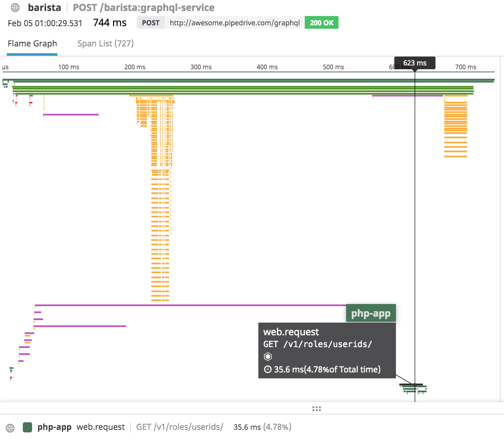Click the 300 ms tick on the time axis
Viewport: 504px width, 440px height.
click(201, 67)
